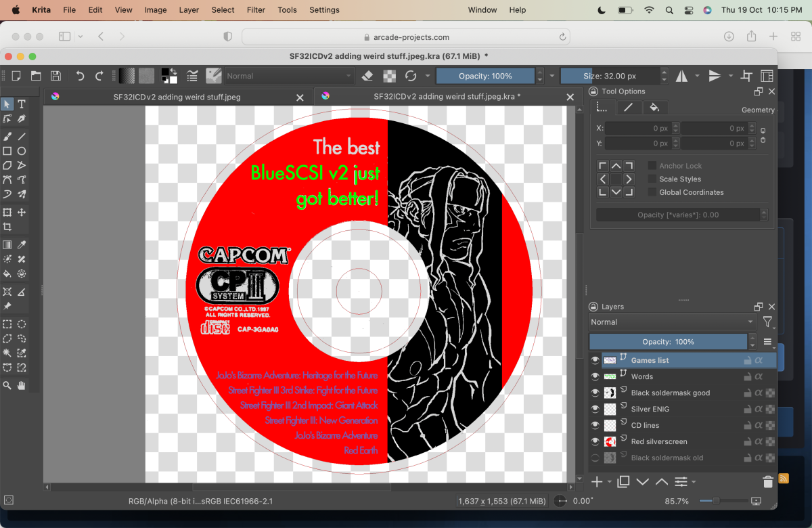Select the Gradient tool
The width and height of the screenshot is (812, 528).
7,245
